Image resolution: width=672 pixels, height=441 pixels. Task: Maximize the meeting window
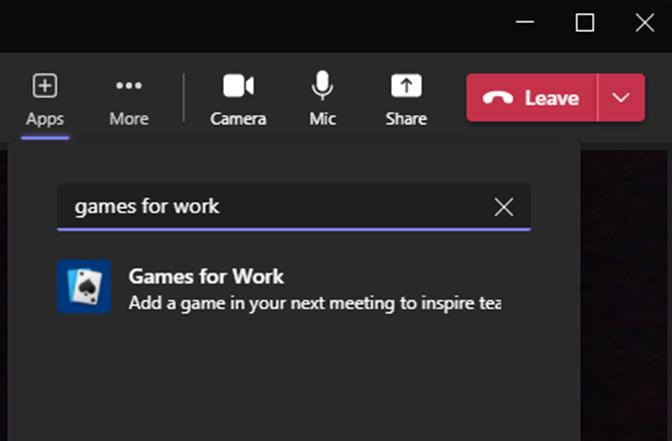(585, 23)
